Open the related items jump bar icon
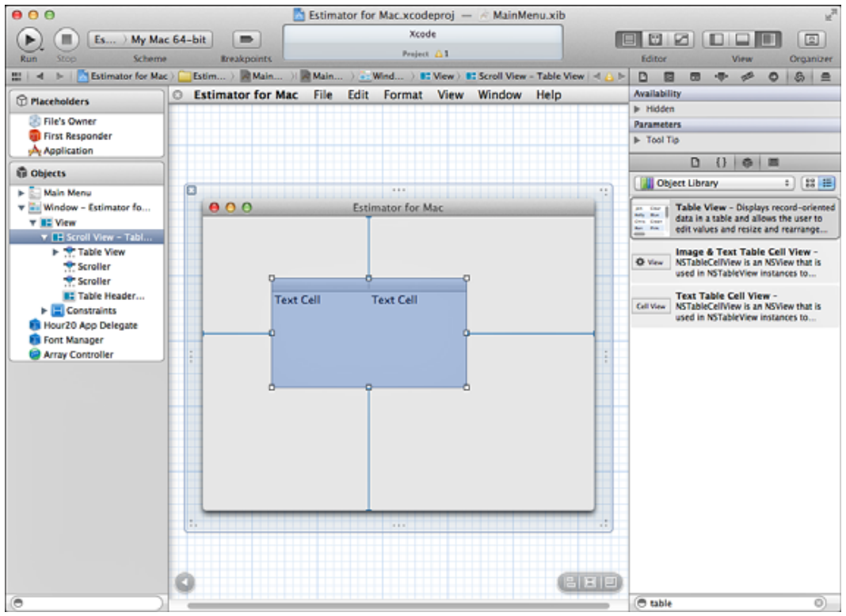Screen dimensions: 846x616 click(x=17, y=77)
